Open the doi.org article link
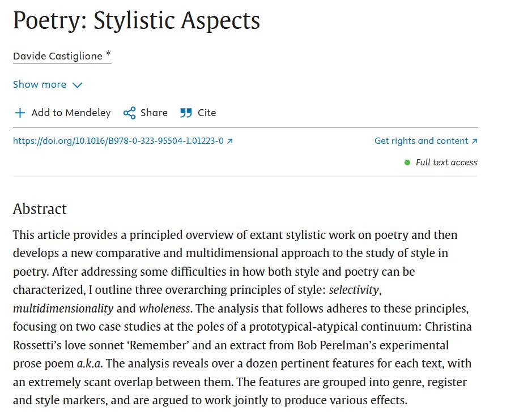The height and width of the screenshot is (415, 532). click(118, 141)
